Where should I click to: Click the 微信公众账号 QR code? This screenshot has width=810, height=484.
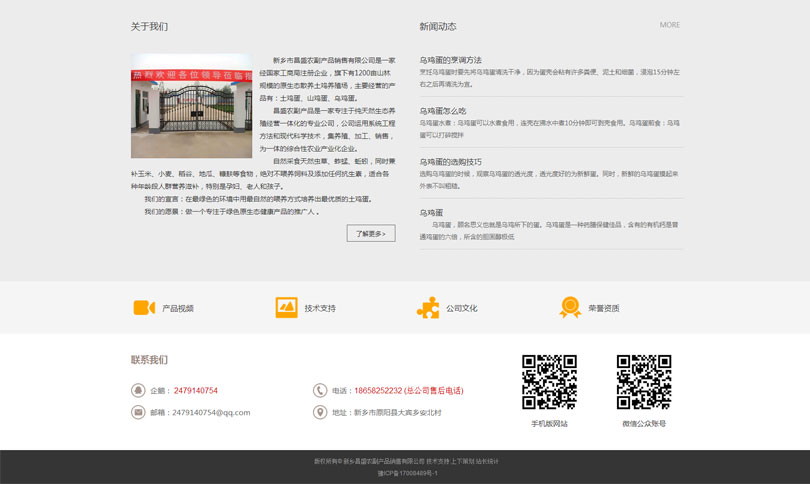click(643, 382)
